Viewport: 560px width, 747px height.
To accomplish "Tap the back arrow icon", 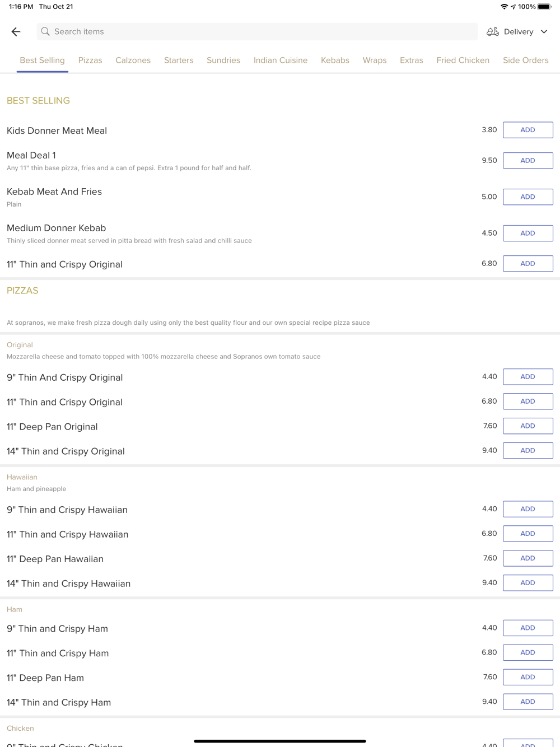I will pos(16,32).
